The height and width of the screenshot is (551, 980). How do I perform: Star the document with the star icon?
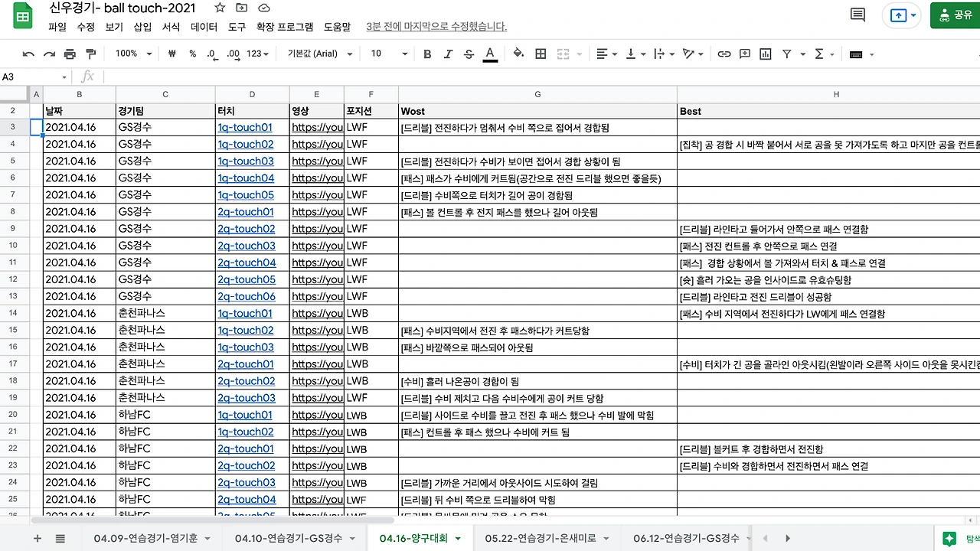(x=220, y=8)
